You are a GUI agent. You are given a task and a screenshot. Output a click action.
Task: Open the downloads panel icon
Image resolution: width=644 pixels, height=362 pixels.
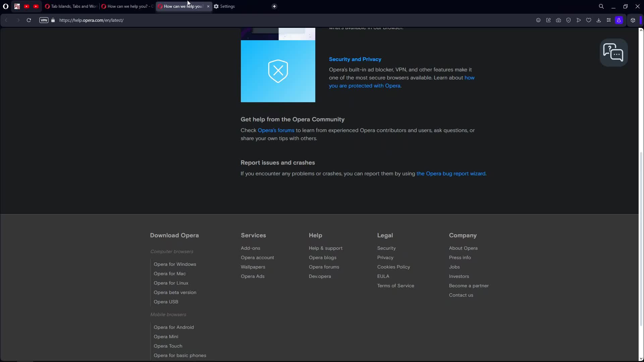pyautogui.click(x=599, y=20)
